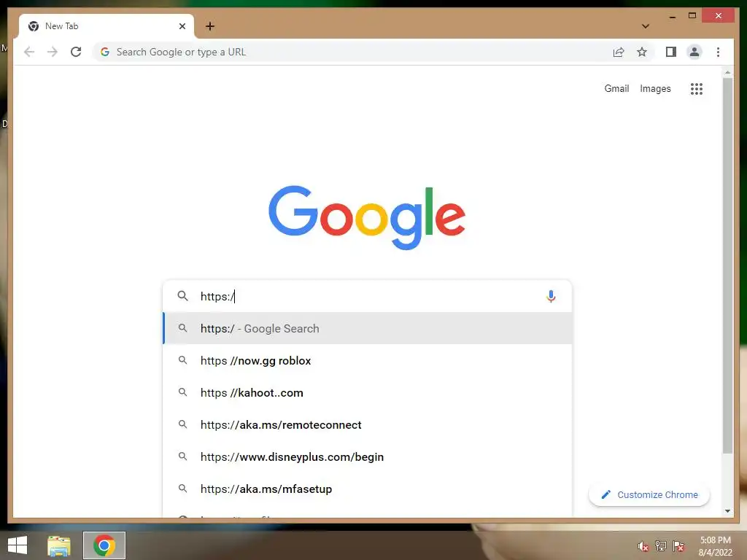Pick the www.disneyplus.com/begin suggestion
Viewport: 747px width, 560px height.
tap(368, 456)
